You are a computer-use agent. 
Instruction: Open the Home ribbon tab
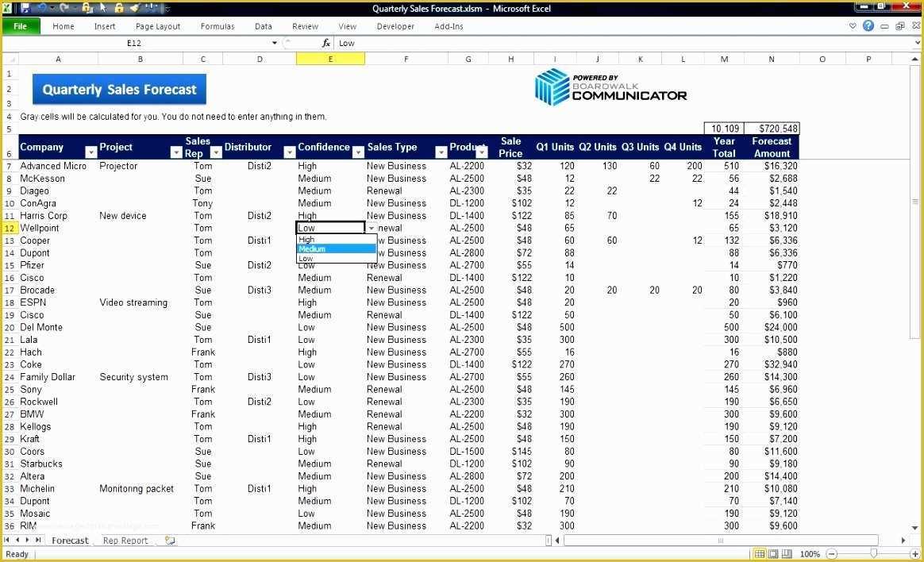coord(63,26)
